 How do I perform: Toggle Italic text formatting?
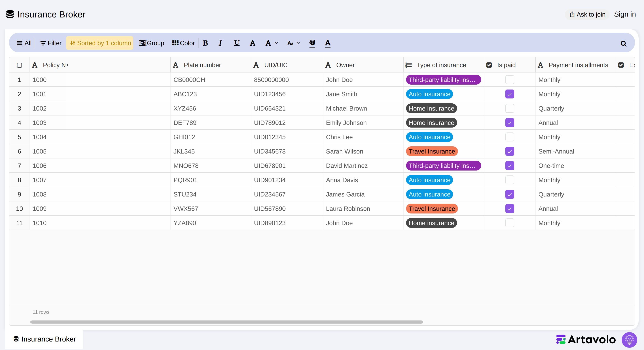220,43
